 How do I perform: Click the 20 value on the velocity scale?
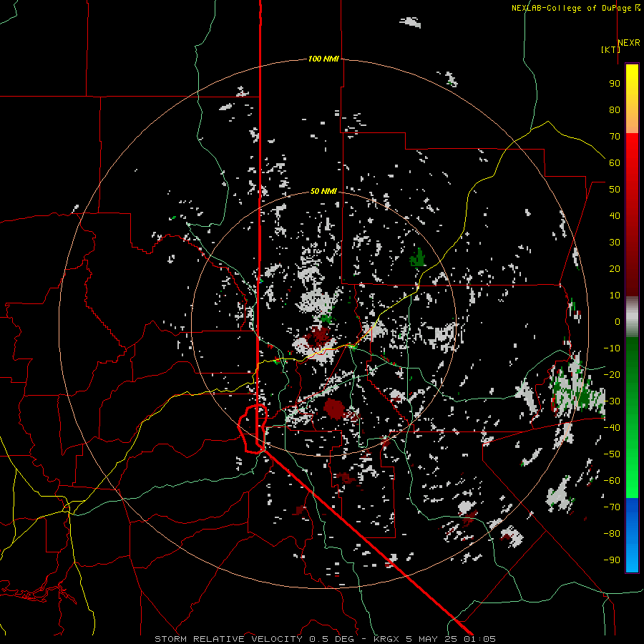click(615, 268)
